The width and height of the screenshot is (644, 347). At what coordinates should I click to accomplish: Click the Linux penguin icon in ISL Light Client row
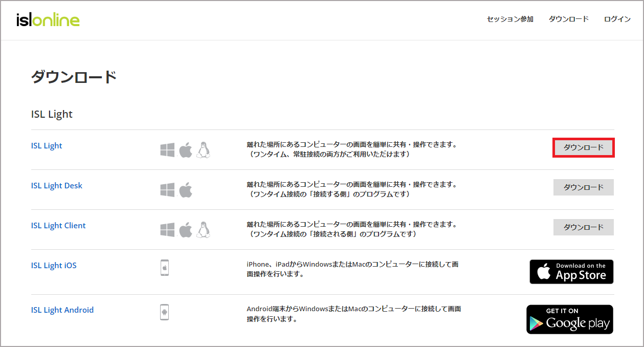tap(204, 229)
